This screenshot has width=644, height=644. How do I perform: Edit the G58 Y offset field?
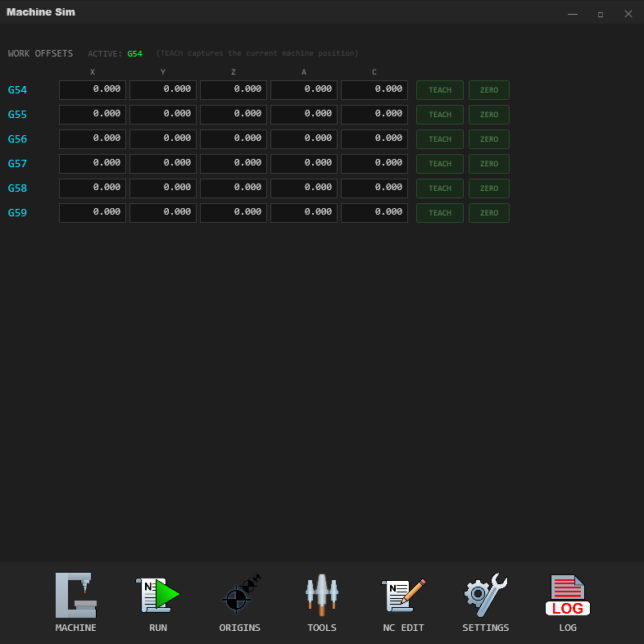[x=163, y=188]
